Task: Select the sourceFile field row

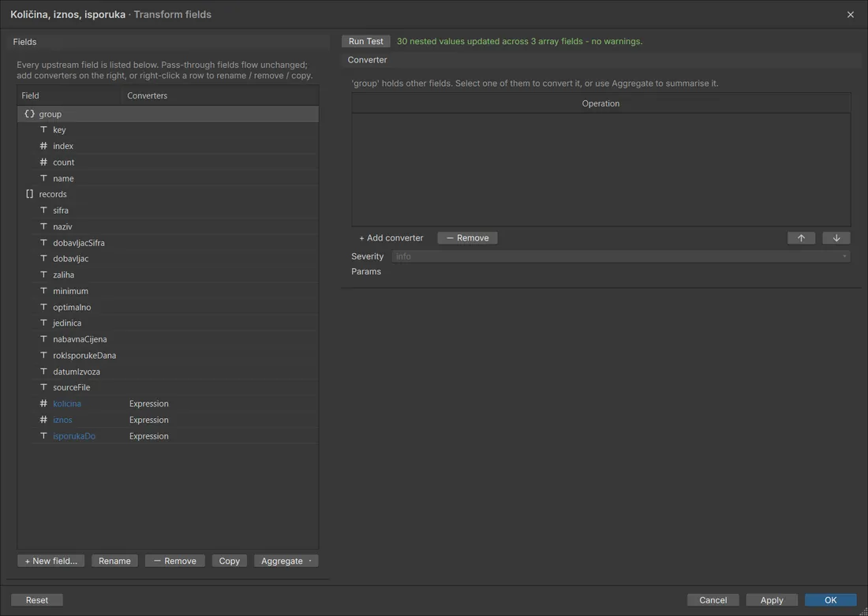Action: (168, 387)
